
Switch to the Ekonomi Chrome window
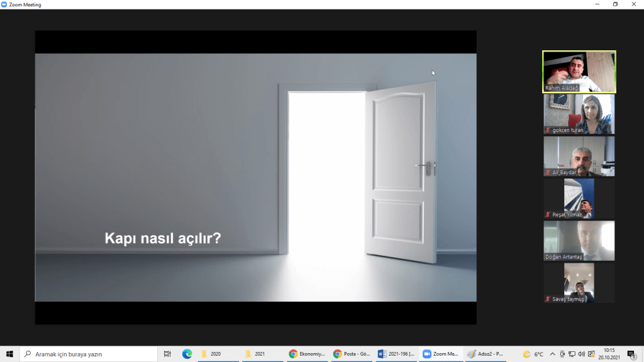(307, 354)
